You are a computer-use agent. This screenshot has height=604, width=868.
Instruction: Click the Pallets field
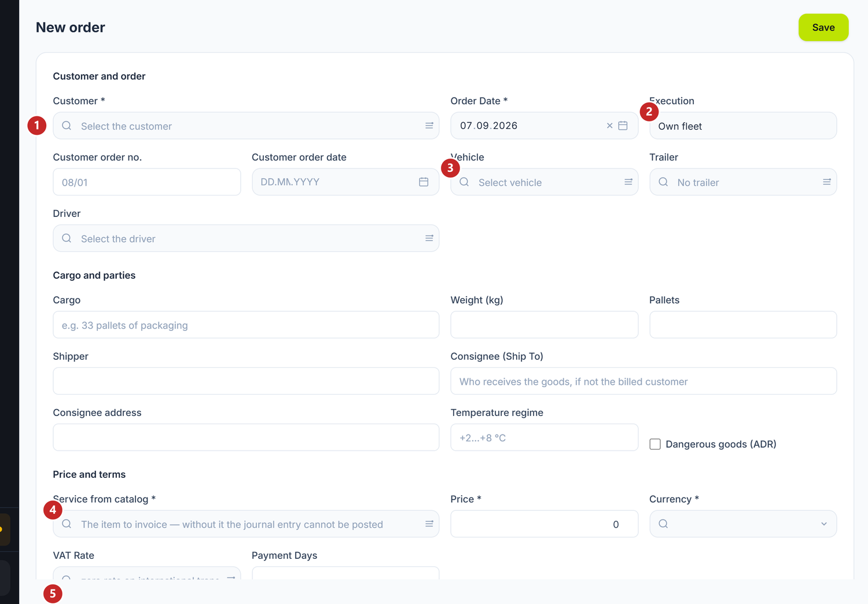pyautogui.click(x=743, y=325)
